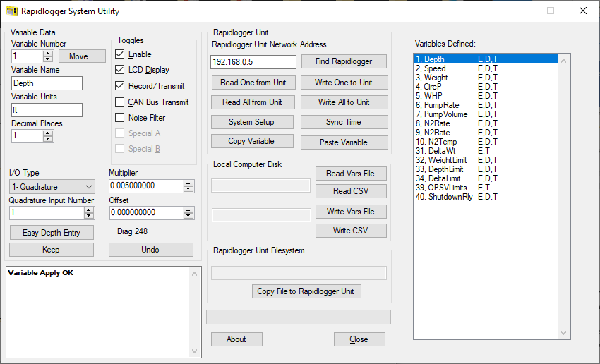Click Read One from Unit
The width and height of the screenshot is (600, 364).
point(253,83)
